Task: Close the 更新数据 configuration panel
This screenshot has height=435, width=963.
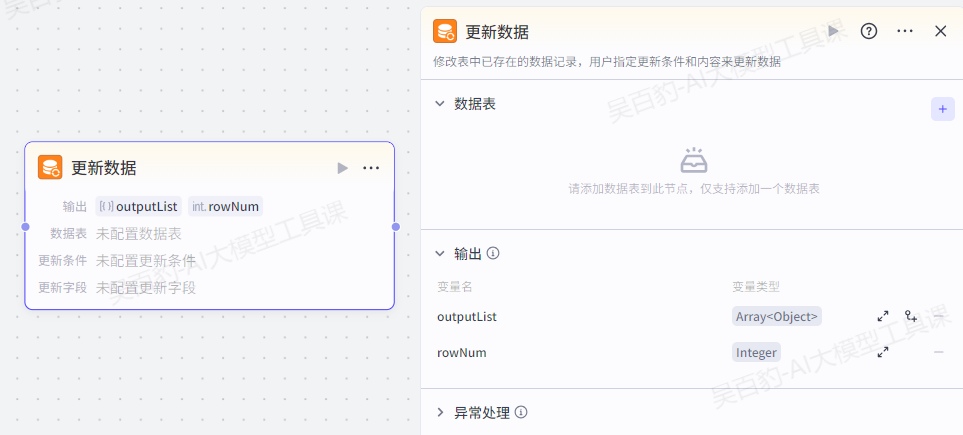Action: tap(940, 31)
